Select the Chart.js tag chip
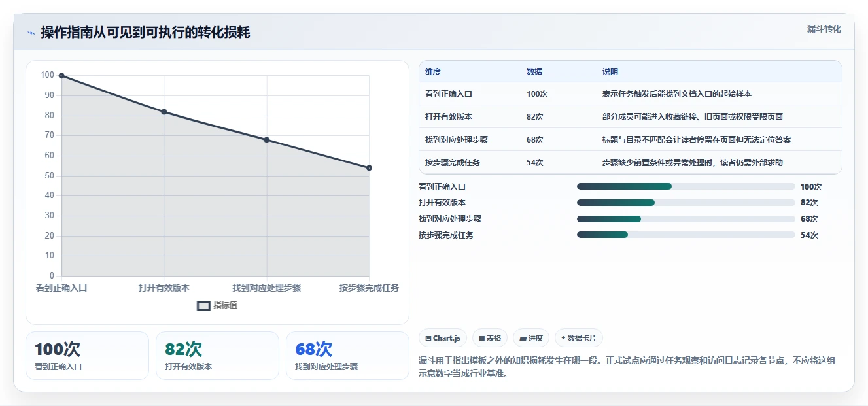 pos(443,338)
